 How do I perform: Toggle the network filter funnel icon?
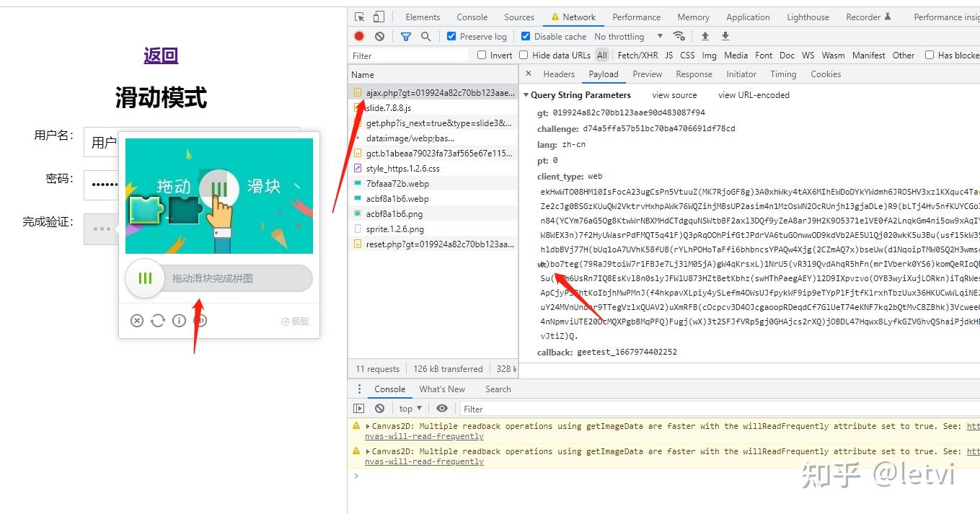[x=406, y=36]
